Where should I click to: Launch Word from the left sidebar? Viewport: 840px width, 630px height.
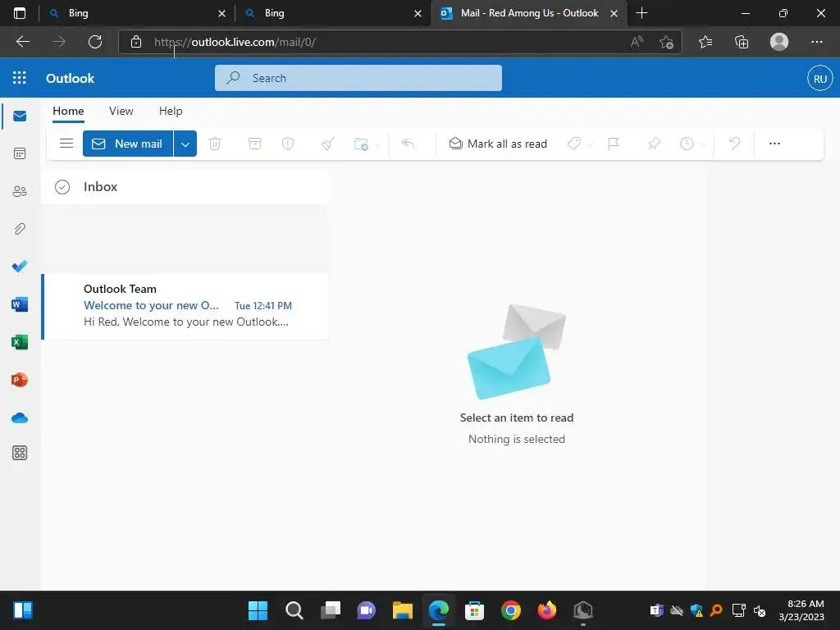[x=20, y=304]
